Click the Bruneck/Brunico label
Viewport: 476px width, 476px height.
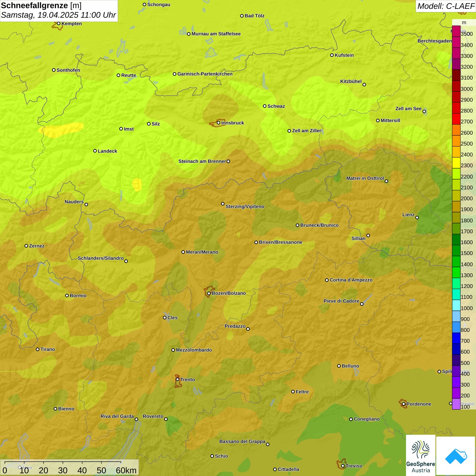click(x=319, y=225)
